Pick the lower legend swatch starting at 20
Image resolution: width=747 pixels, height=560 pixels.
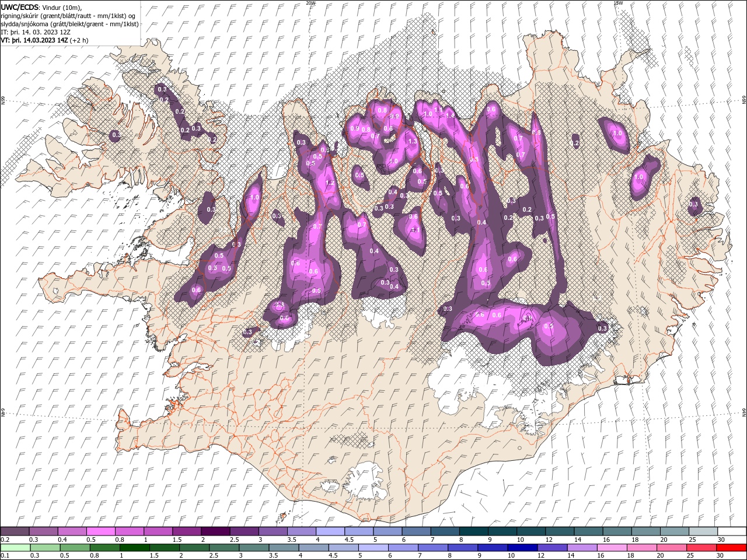coord(672,548)
